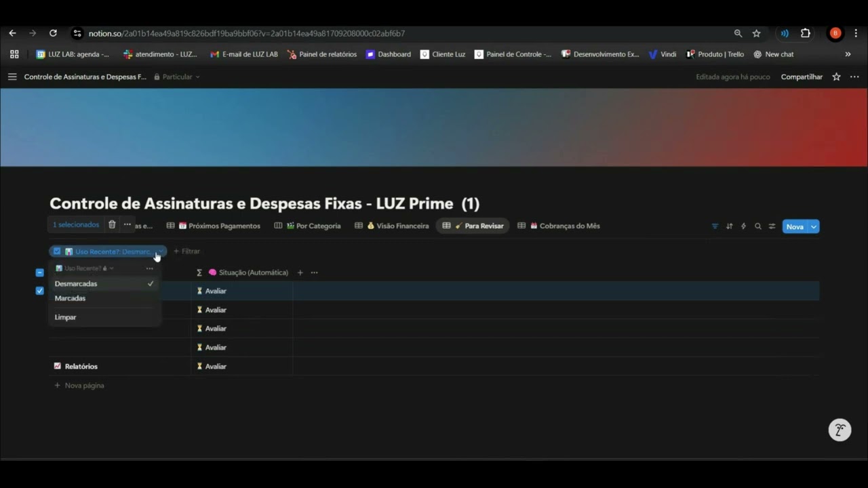Click the Compartilhar button

pos(802,77)
